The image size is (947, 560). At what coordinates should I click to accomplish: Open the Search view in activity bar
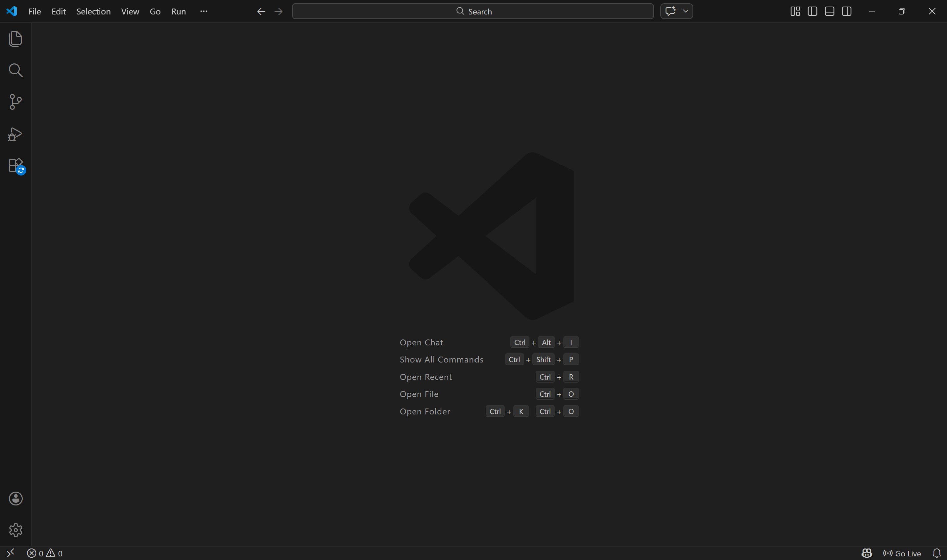[15, 70]
